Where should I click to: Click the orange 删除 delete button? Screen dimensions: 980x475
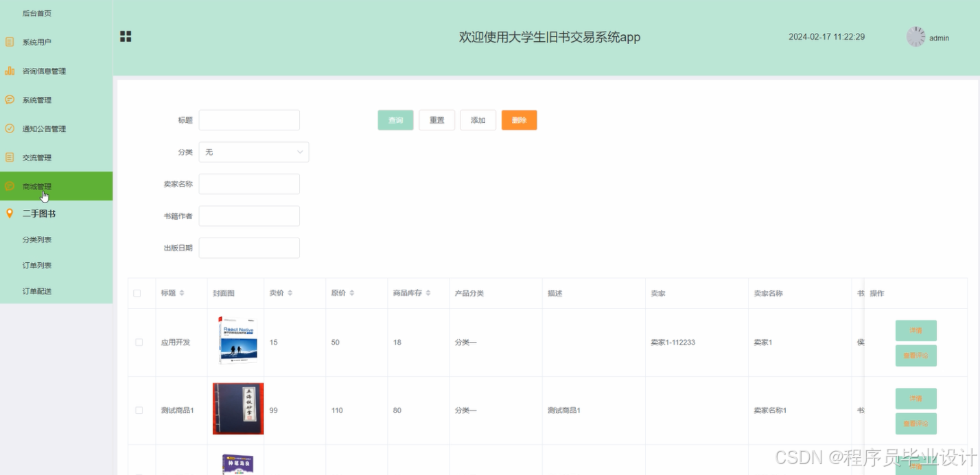520,120
